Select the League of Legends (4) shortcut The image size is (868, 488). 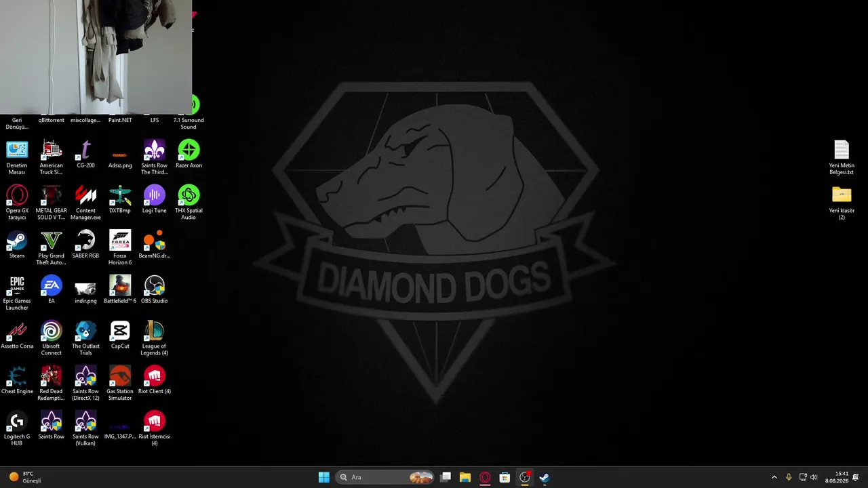pos(155,339)
